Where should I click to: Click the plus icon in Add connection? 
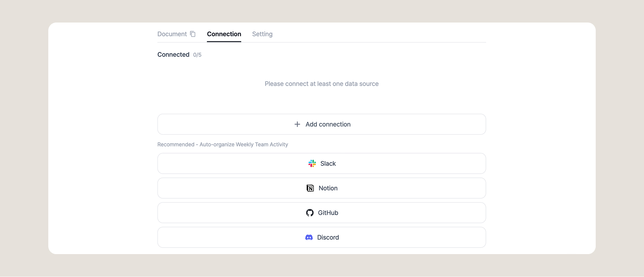pyautogui.click(x=297, y=124)
